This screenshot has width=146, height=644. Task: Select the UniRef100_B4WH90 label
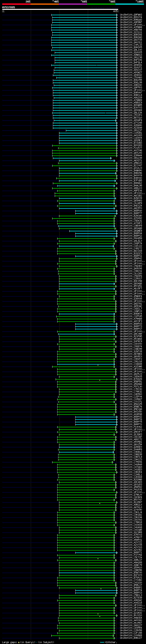(131, 170)
